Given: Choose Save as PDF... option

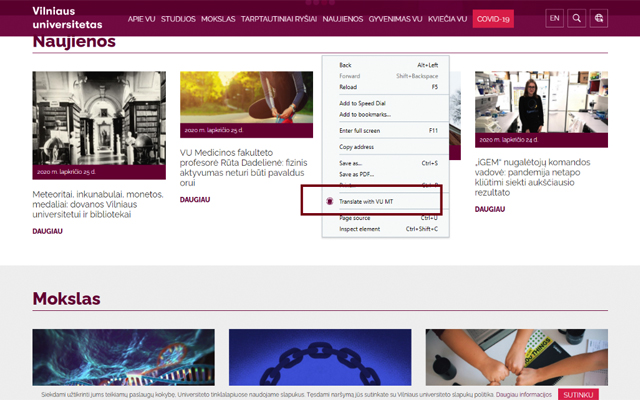Looking at the screenshot, I should tap(386, 174).
